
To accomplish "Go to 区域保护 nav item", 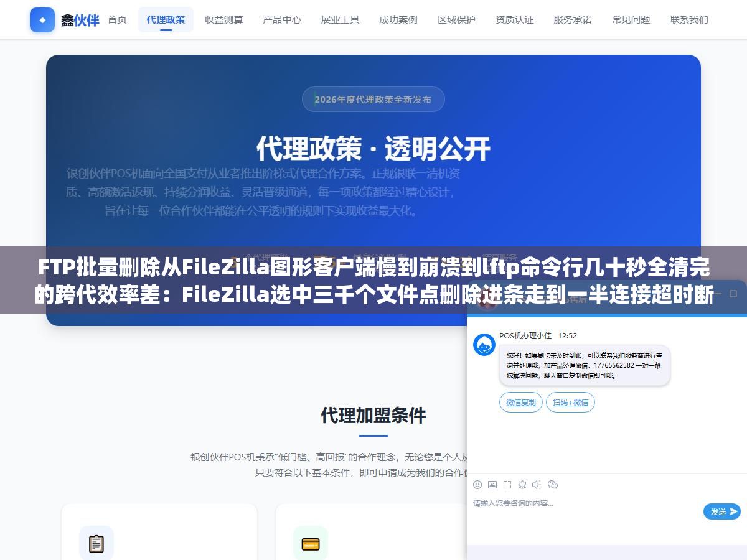I will pyautogui.click(x=457, y=19).
